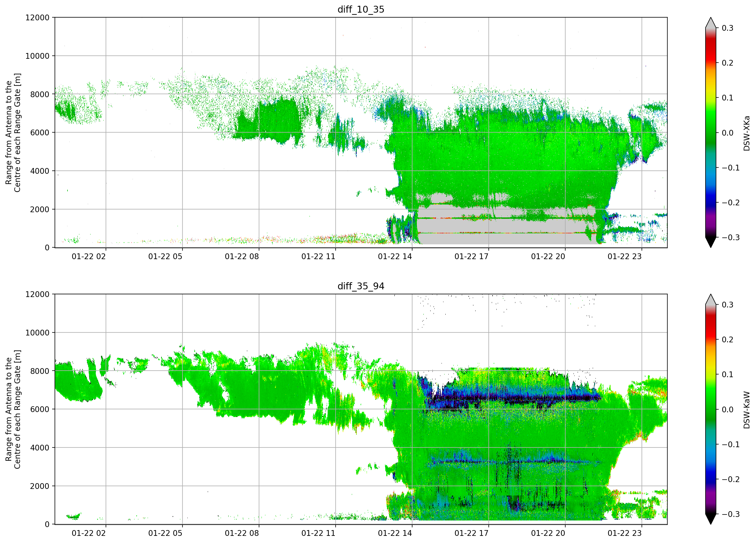Screen dimensions: 756x543
Task: Click the 0.0 tick on the top colorbar
Action: coord(727,133)
